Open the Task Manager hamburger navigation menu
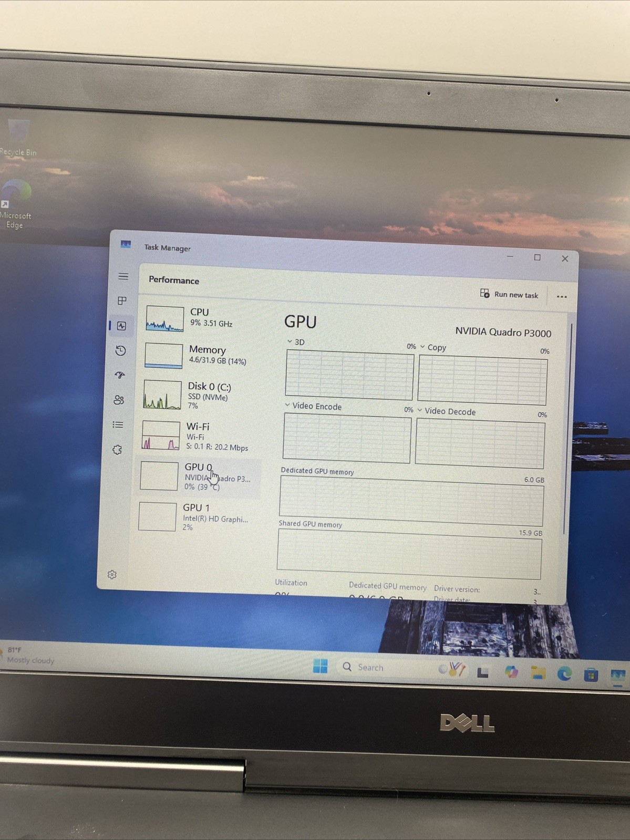The image size is (630, 840). (x=123, y=276)
